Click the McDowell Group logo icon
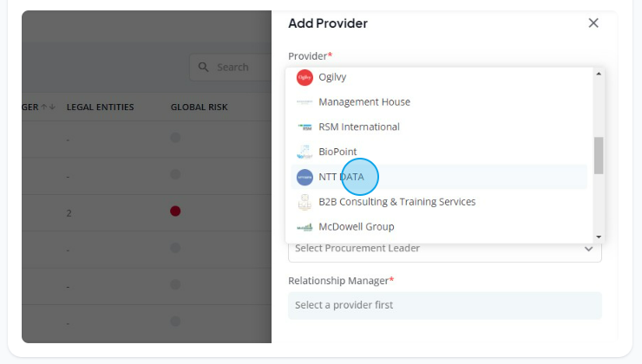 305,227
